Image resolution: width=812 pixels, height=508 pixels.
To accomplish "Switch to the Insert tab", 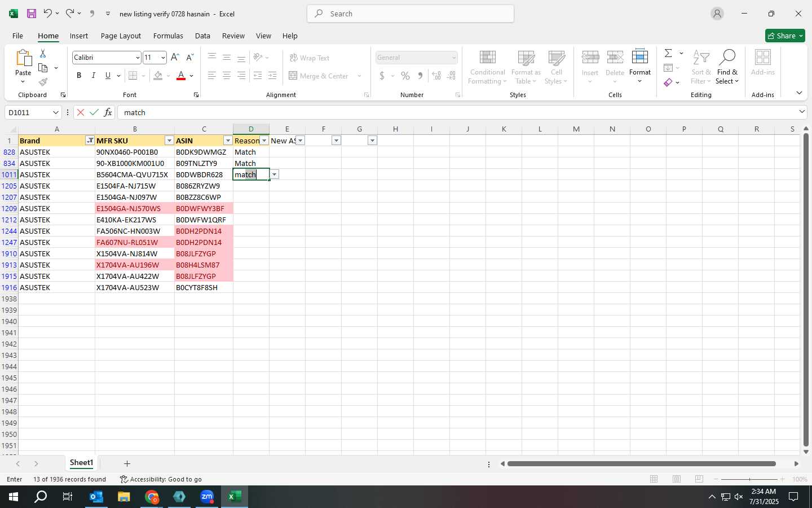I will tap(79, 36).
